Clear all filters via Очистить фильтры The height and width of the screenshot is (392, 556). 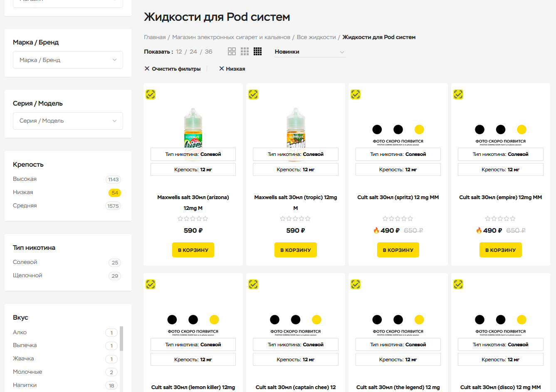point(176,69)
